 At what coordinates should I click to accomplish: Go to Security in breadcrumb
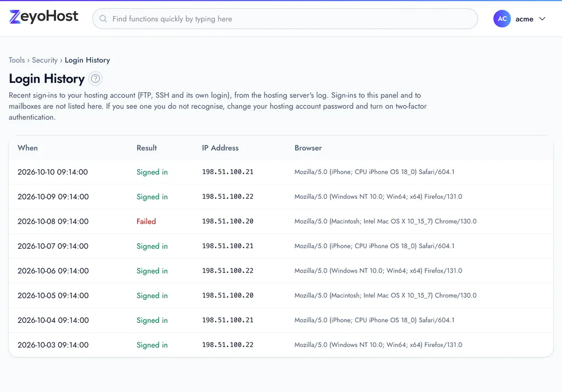(45, 60)
